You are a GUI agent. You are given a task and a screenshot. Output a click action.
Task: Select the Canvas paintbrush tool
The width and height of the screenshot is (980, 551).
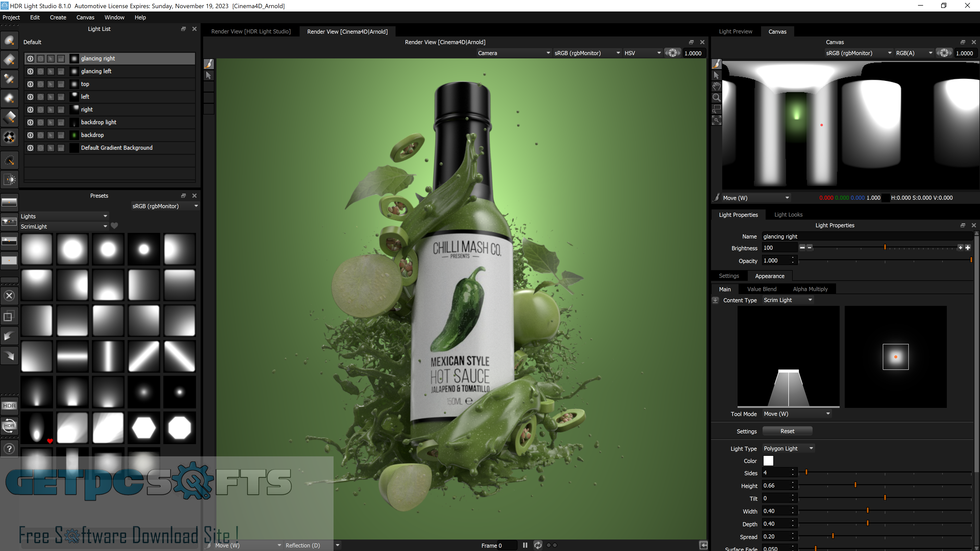point(716,64)
